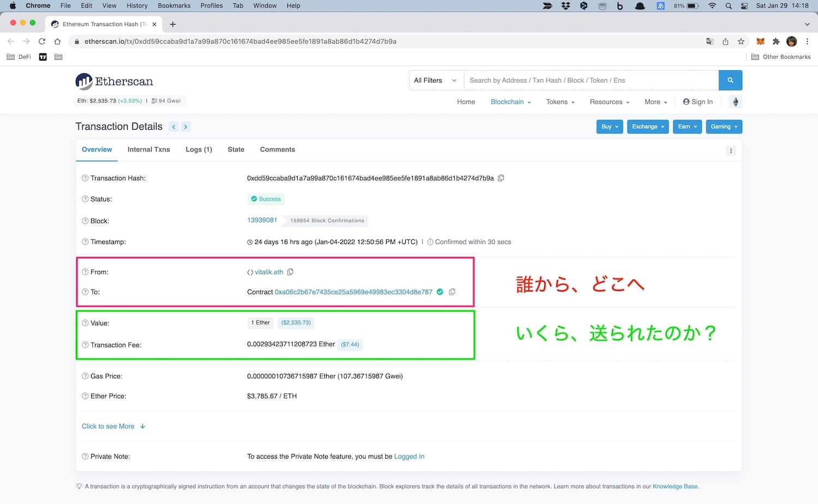
Task: Click the Chrome profile avatar
Action: (792, 41)
